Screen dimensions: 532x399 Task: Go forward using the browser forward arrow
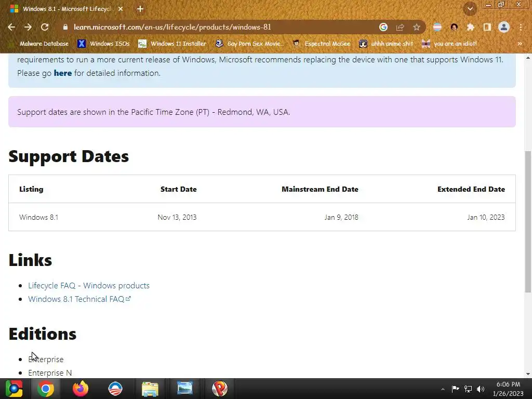click(x=28, y=27)
